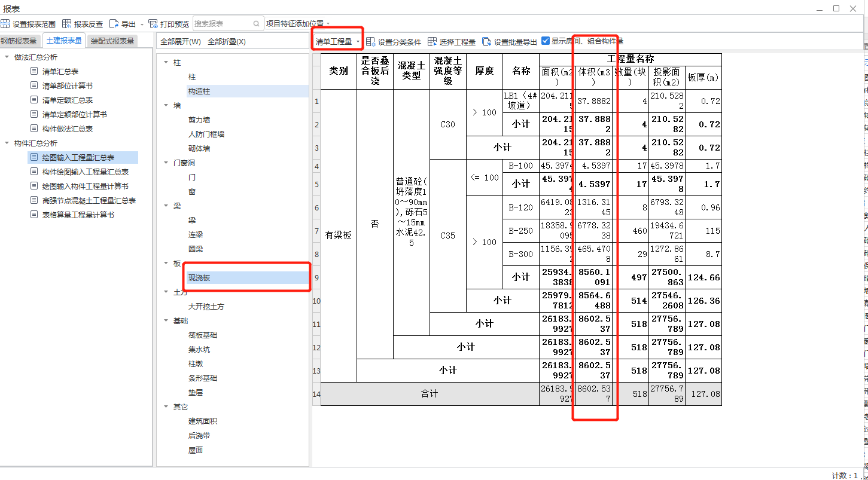Click the 打印预览 printer icon
Viewport: 868px width, 480px height.
pos(153,24)
